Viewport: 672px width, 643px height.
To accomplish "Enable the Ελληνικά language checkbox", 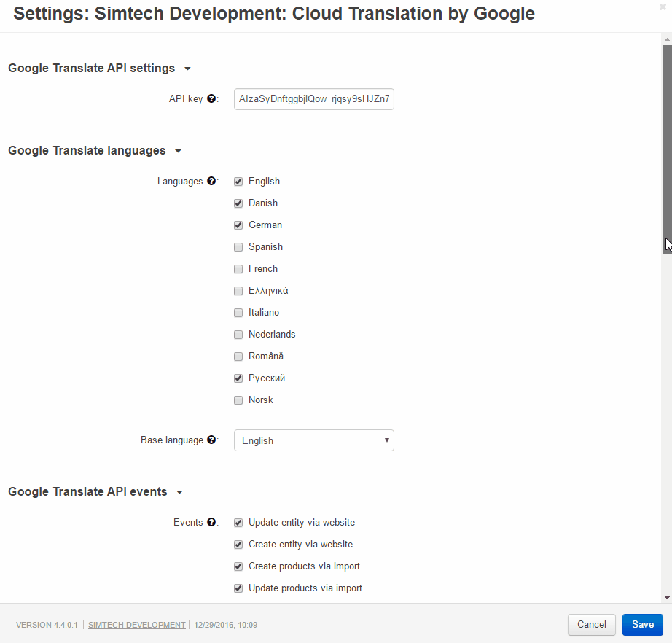I will [238, 291].
